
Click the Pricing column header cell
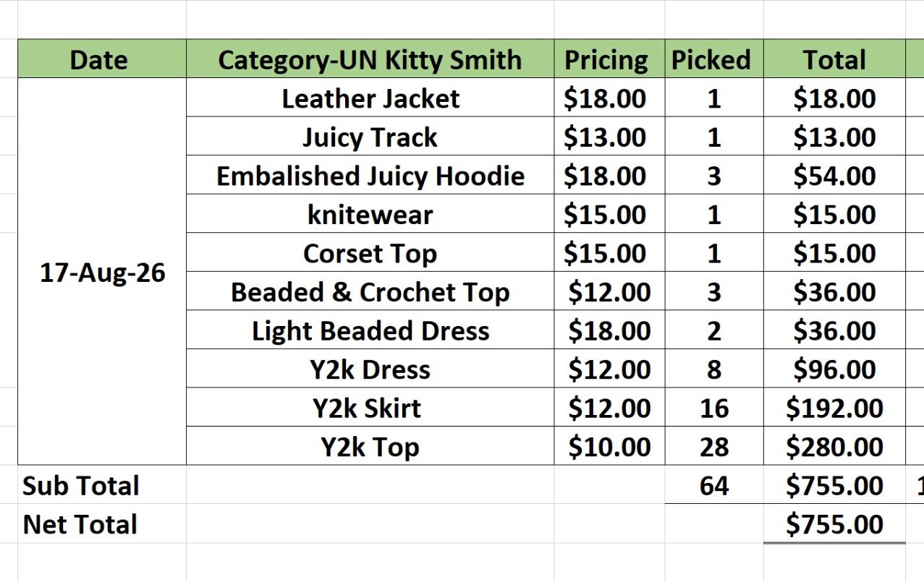[609, 59]
